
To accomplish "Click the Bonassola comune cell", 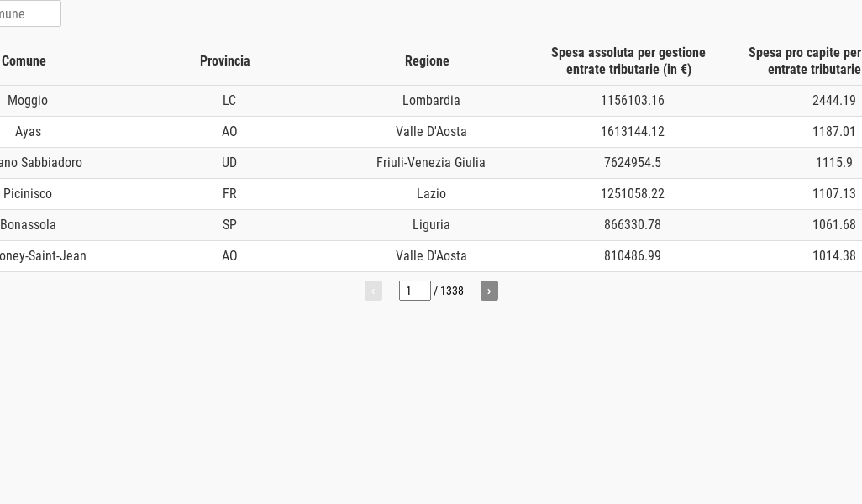I will (28, 224).
